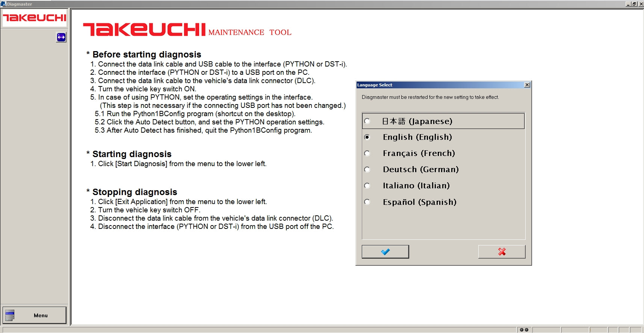Cancel with the red X button

point(502,252)
